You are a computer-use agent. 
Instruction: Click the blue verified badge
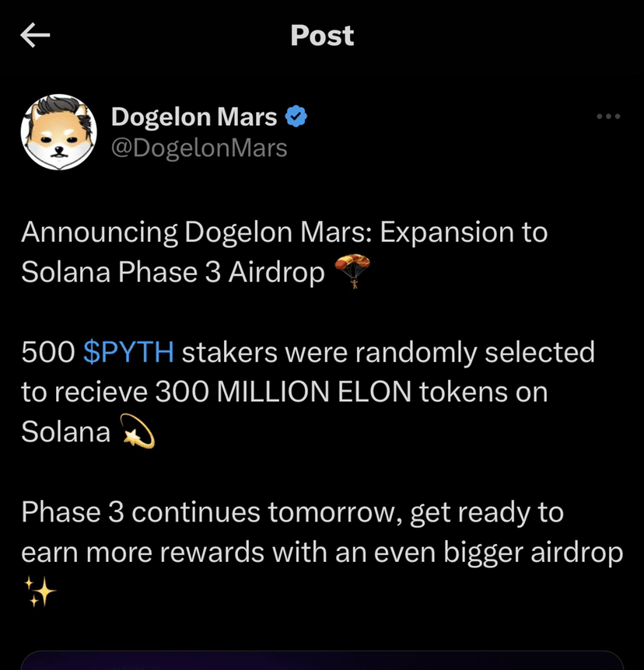point(296,117)
